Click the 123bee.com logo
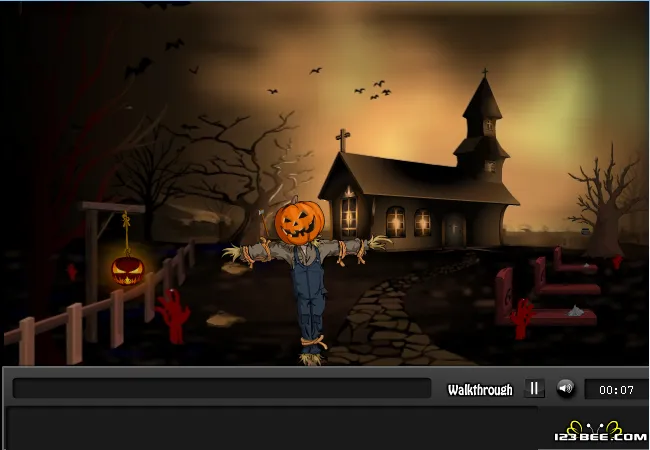 600,432
